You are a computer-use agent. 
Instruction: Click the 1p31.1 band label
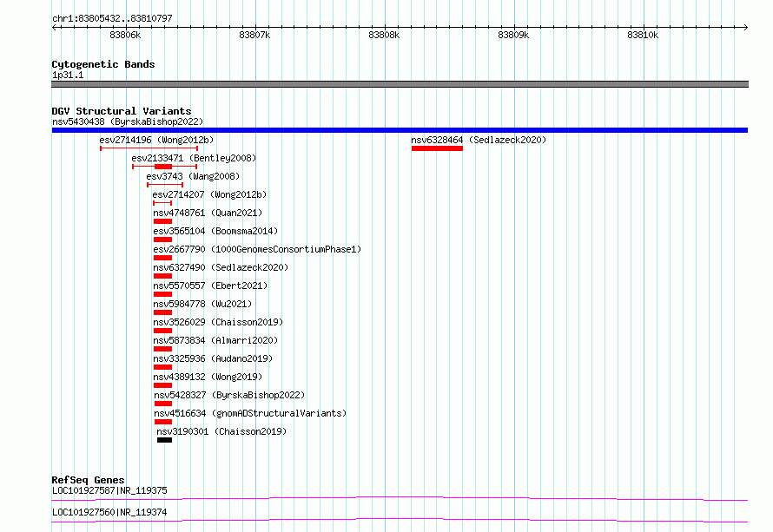(68, 75)
